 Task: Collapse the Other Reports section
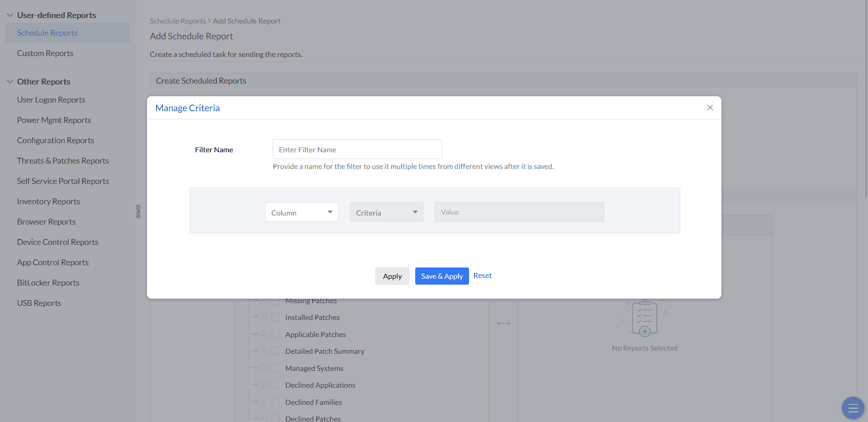[x=10, y=82]
